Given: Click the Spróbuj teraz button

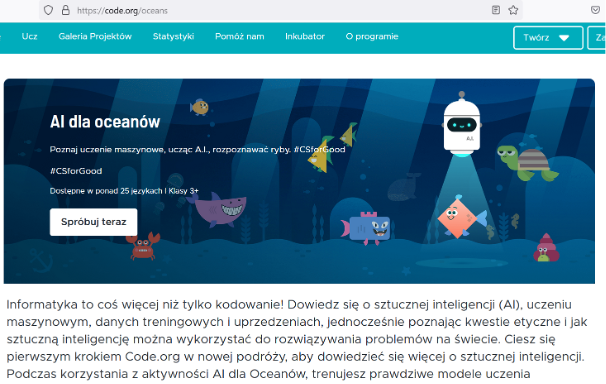Looking at the screenshot, I should pos(94,222).
